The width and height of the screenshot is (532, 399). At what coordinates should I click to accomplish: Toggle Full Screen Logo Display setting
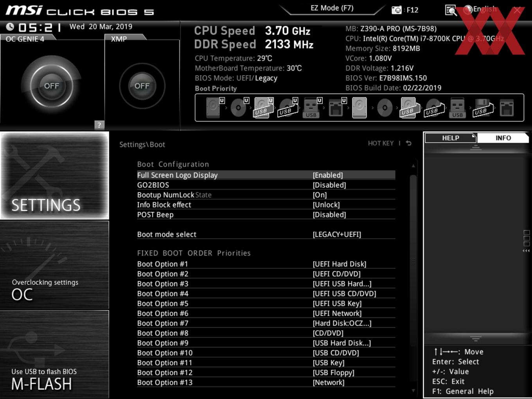click(266, 175)
